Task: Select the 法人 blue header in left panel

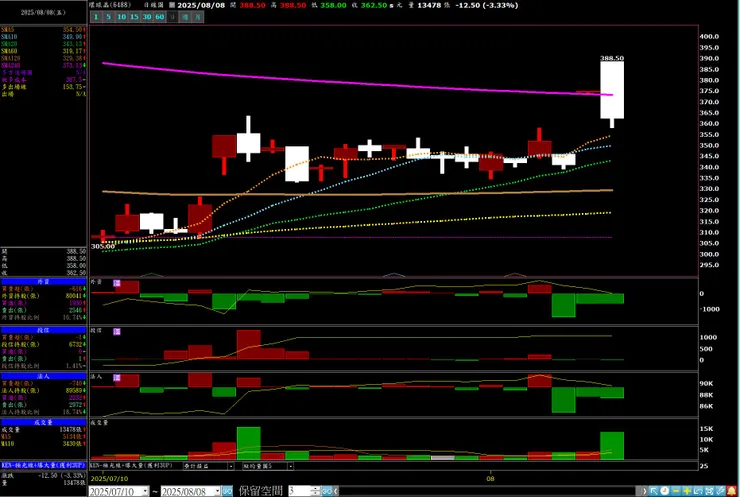Action: click(x=43, y=376)
